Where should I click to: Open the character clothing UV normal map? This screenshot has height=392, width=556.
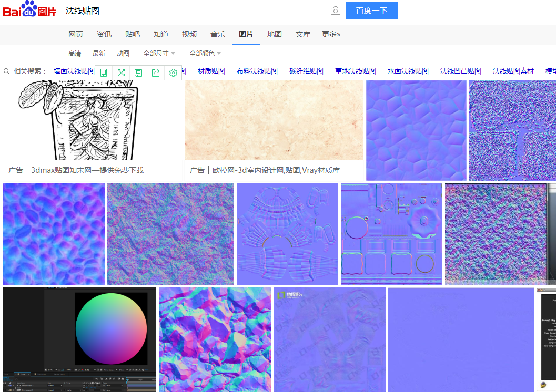click(x=287, y=234)
